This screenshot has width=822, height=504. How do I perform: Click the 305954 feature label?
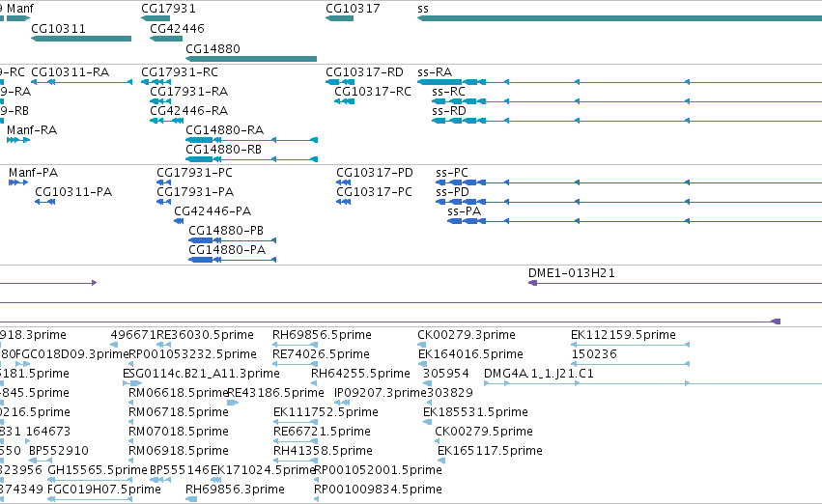(x=445, y=374)
